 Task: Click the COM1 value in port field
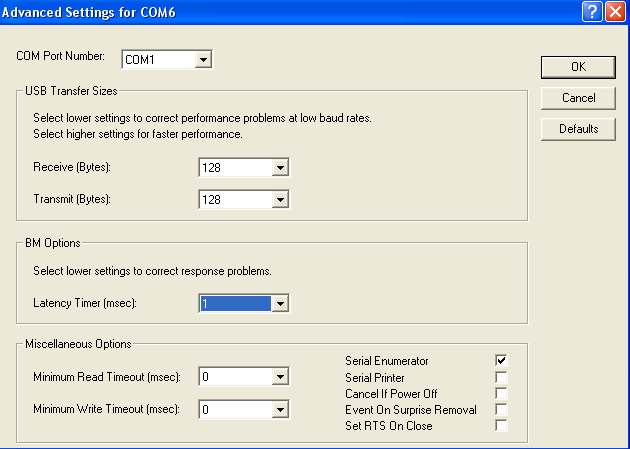click(157, 60)
